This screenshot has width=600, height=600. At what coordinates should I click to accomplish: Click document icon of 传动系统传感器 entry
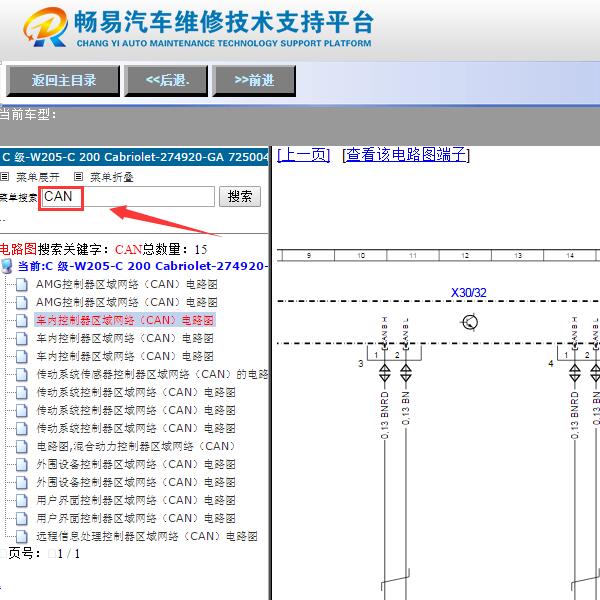point(21,375)
